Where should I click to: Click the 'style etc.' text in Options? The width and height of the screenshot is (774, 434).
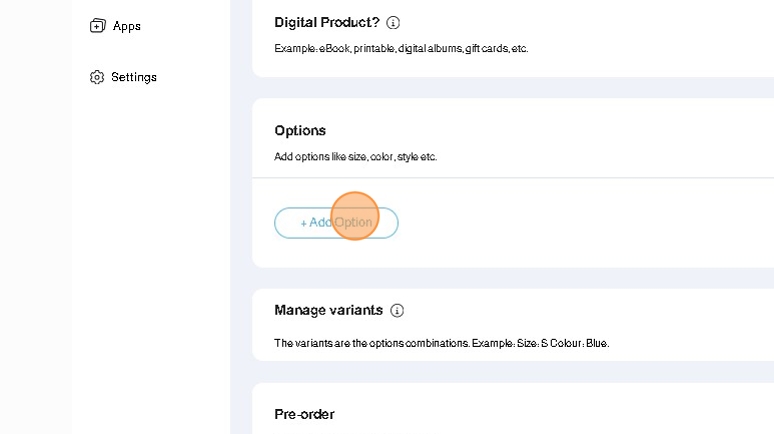click(417, 157)
